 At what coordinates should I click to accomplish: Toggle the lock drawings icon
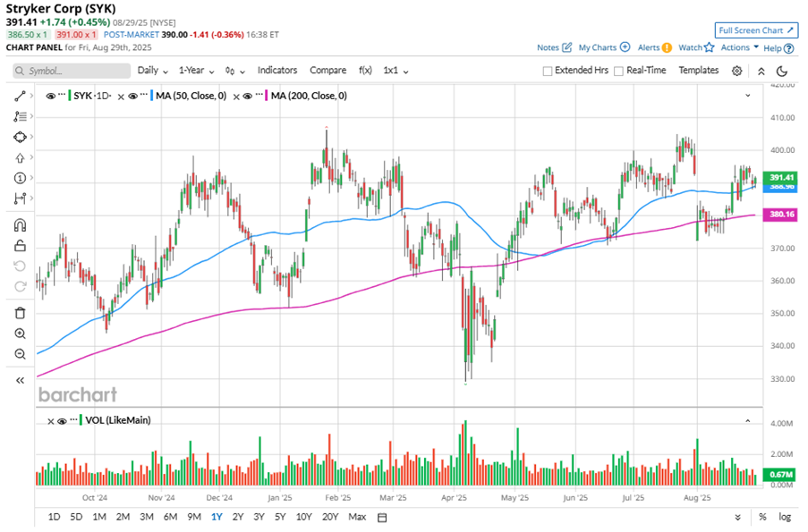click(20, 246)
